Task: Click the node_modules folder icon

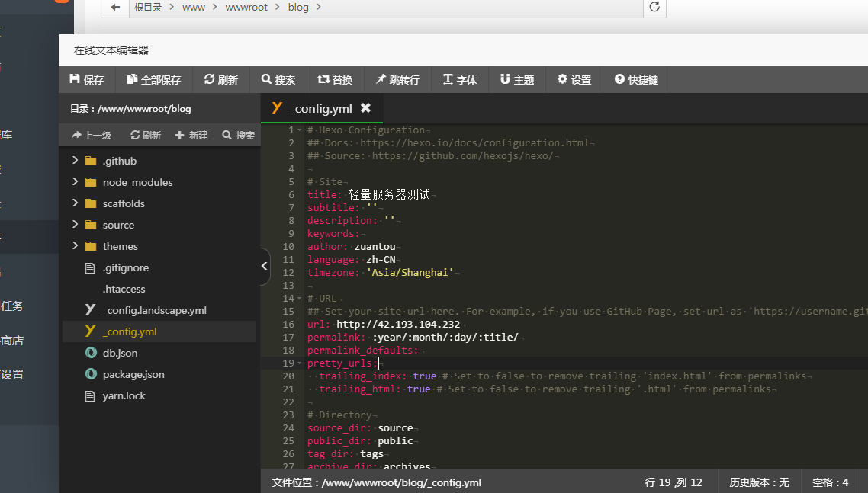Action: point(91,182)
